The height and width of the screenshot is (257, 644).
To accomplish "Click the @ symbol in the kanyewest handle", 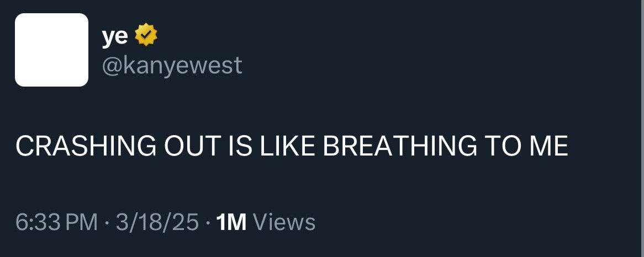I will click(x=112, y=66).
